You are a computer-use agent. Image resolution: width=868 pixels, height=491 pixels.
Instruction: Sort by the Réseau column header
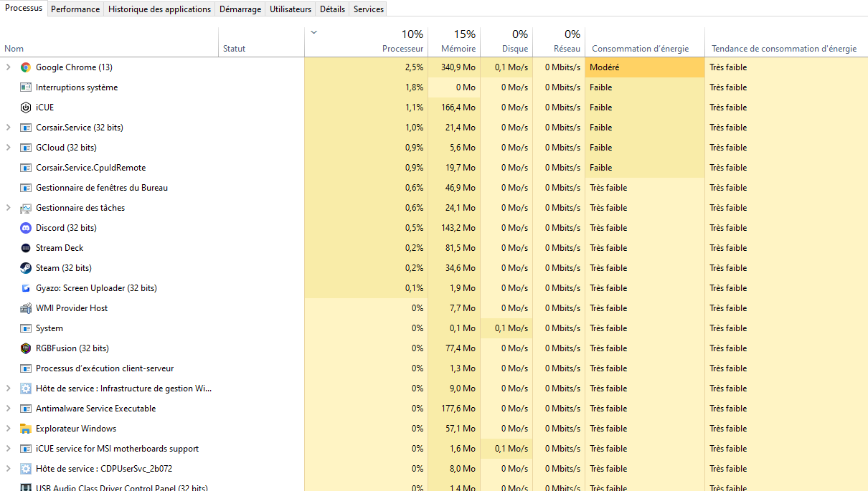[x=559, y=42]
